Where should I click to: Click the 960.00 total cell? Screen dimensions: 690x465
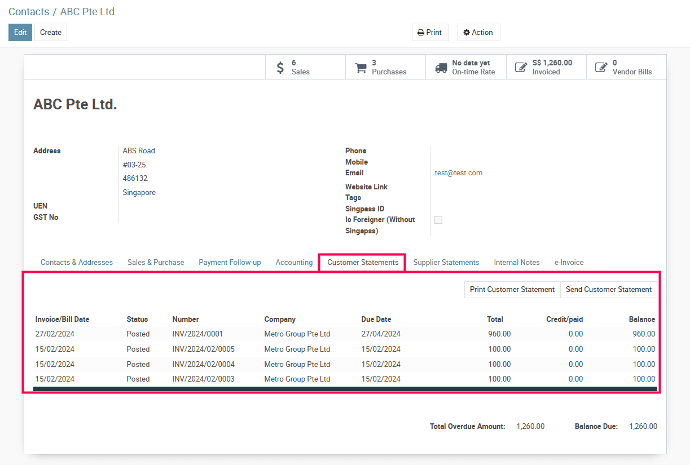499,334
